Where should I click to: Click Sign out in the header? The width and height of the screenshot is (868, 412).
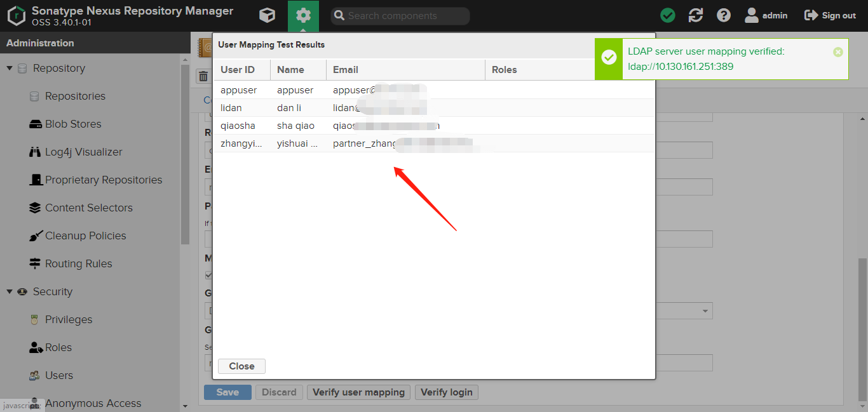(x=831, y=15)
